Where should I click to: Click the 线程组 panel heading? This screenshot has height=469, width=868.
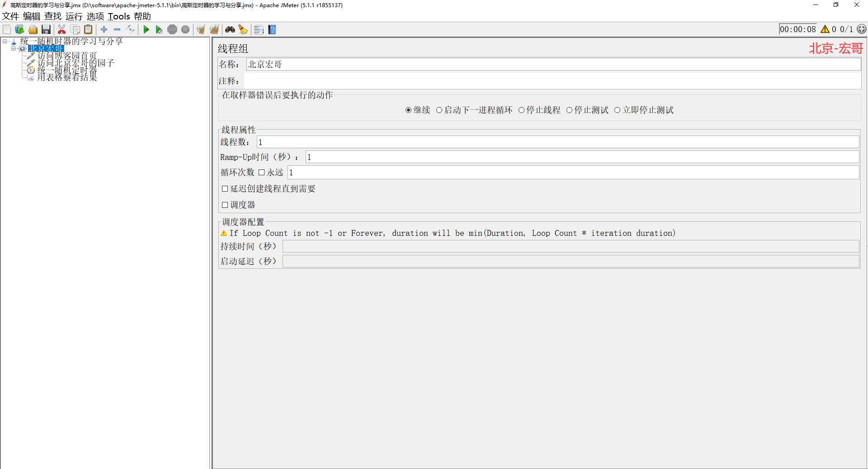point(233,49)
